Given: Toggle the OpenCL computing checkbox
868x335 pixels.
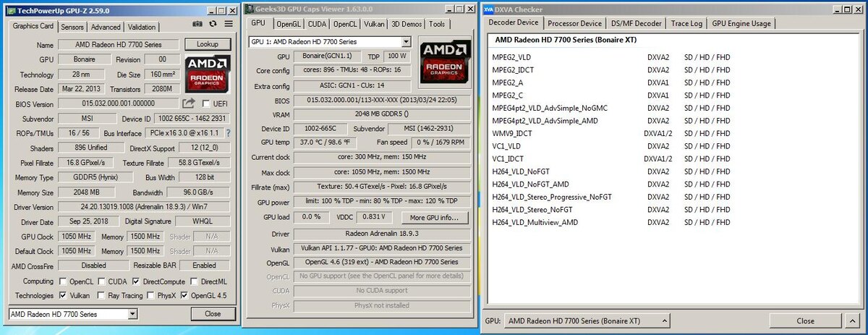Looking at the screenshot, I should (x=64, y=281).
